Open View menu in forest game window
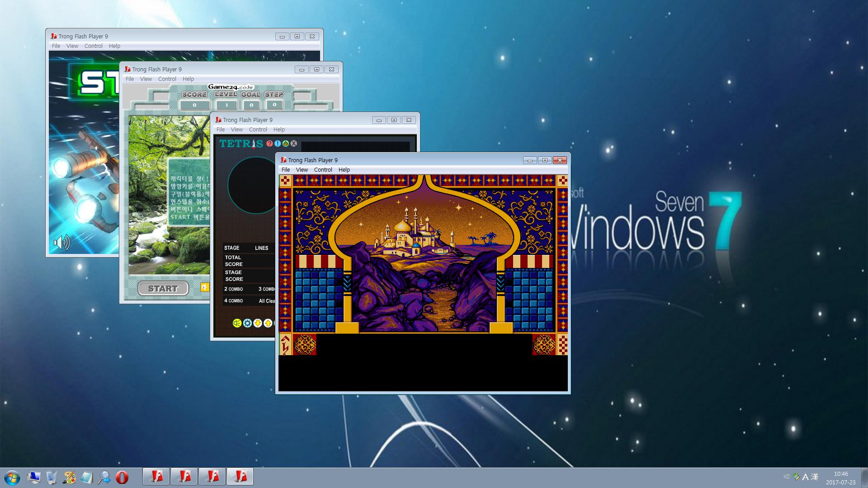 (x=146, y=79)
